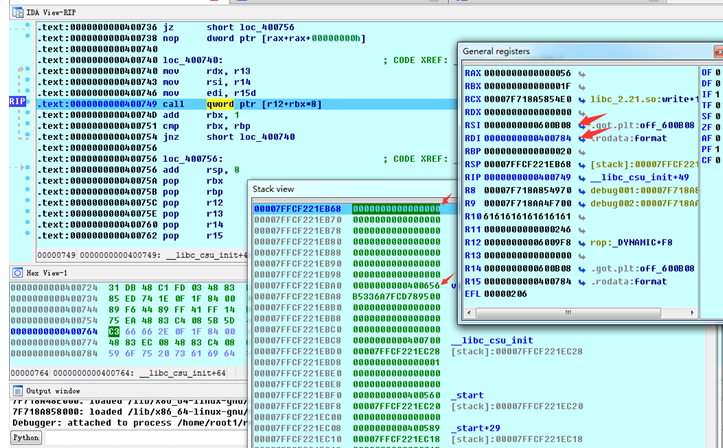Click the loc_400756 operand of the jz instruction
Viewport: 723px width, 448px height.
267,27
